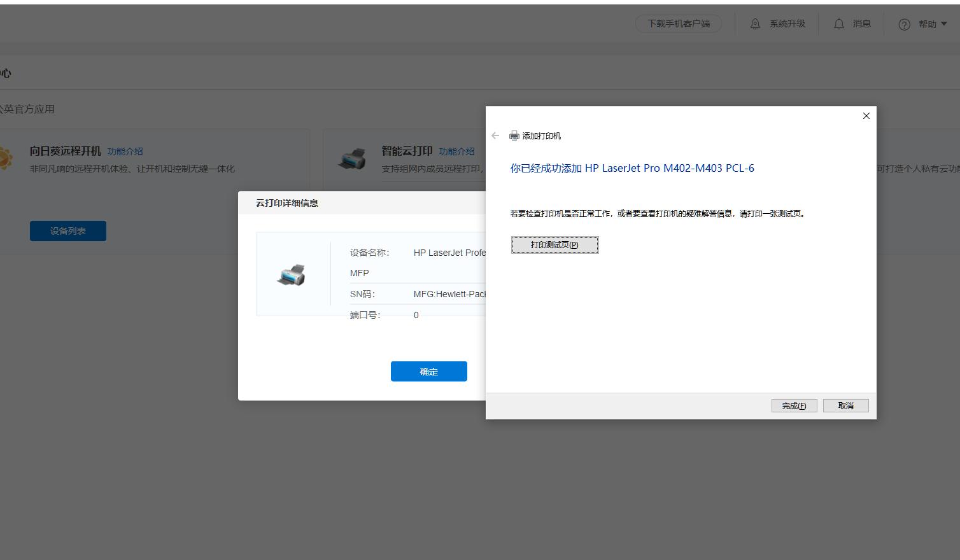960x560 pixels.
Task: Click the 设备名称 label in details dialog
Action: click(x=369, y=253)
